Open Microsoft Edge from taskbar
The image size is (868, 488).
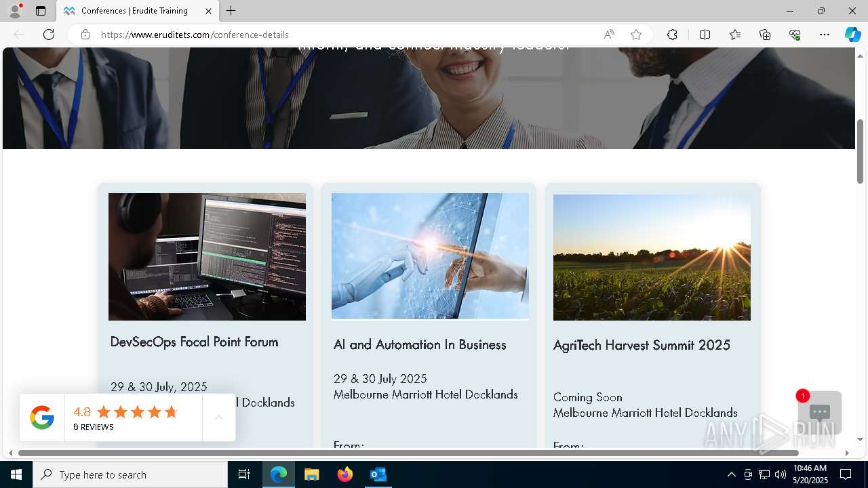[279, 474]
